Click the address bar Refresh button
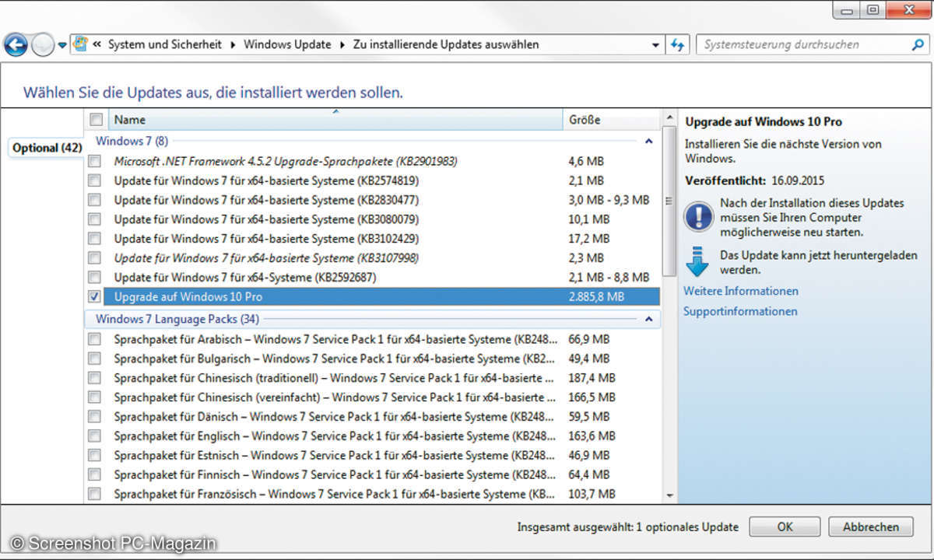 click(677, 45)
